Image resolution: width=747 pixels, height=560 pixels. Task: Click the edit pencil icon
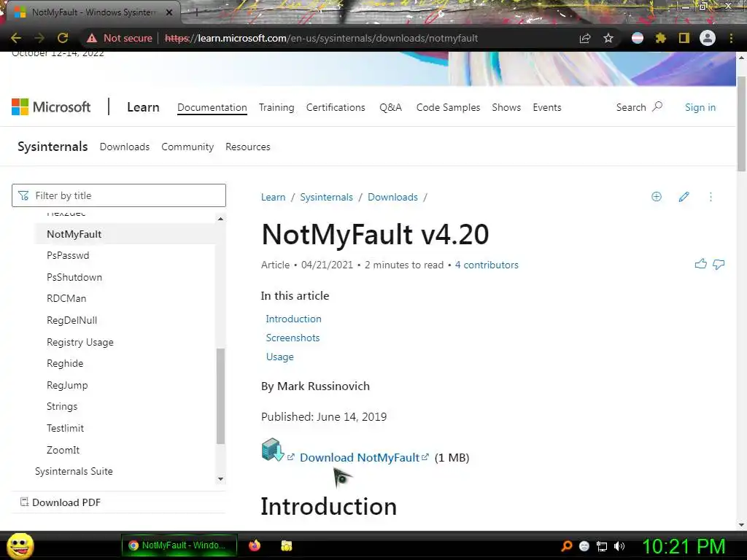pos(684,197)
